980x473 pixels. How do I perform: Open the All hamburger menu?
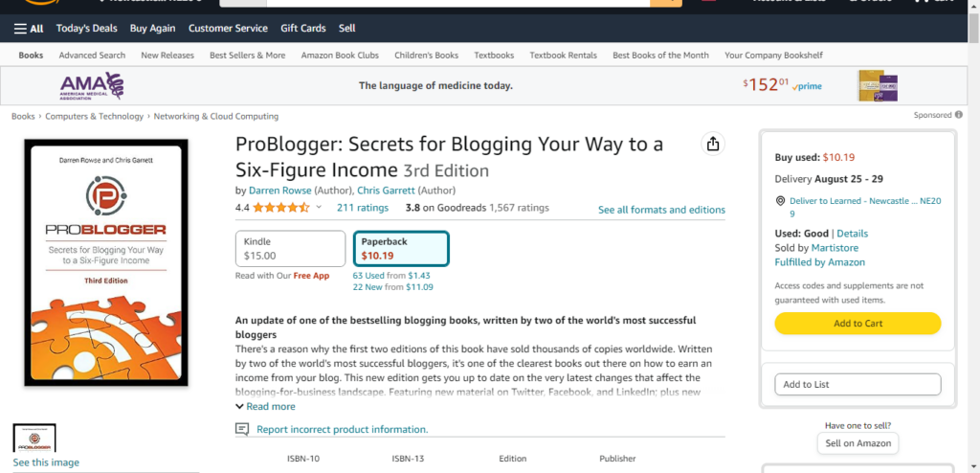[x=29, y=29]
